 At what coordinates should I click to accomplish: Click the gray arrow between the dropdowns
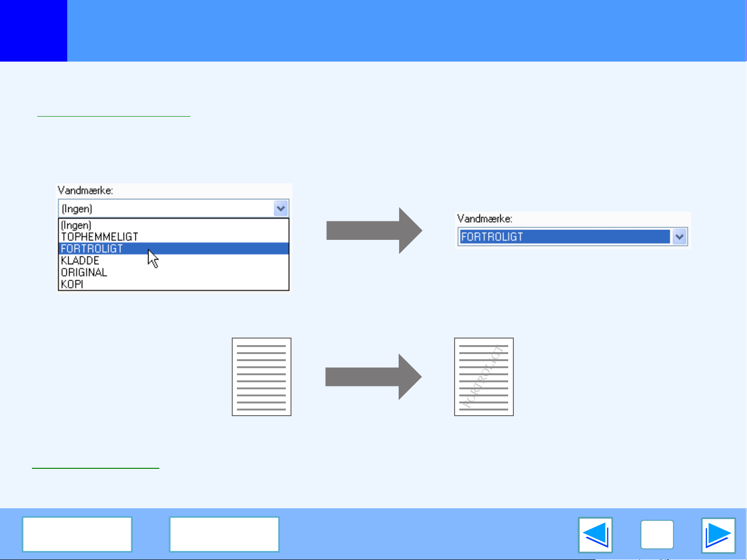click(374, 231)
